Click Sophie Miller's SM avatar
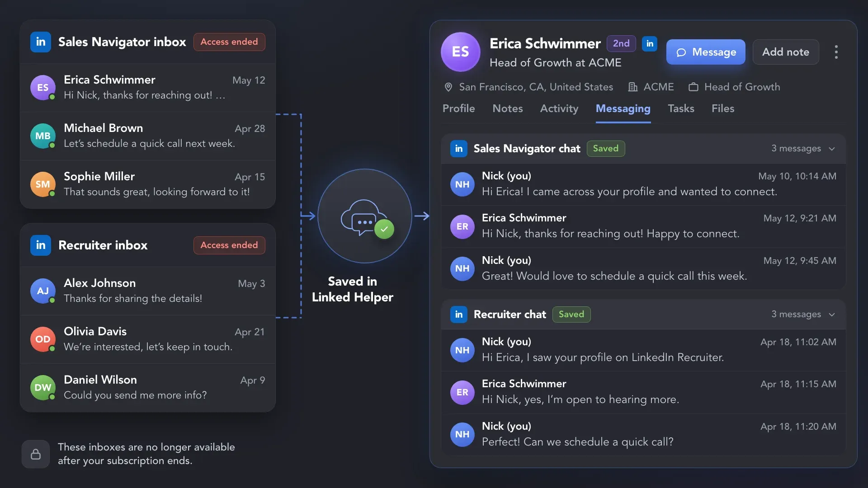 tap(43, 184)
